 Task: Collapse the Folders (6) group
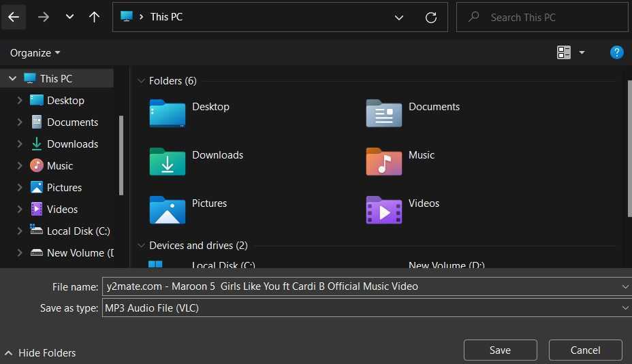[141, 80]
